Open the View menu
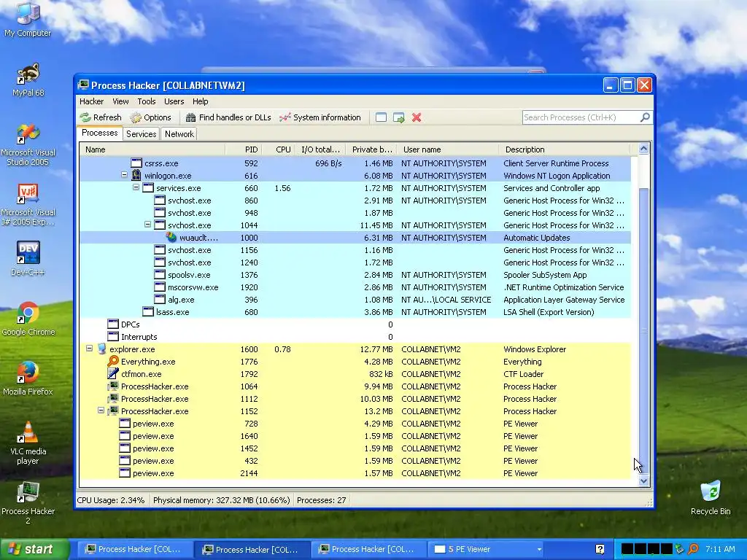Viewport: 747px width, 560px height. 120,101
